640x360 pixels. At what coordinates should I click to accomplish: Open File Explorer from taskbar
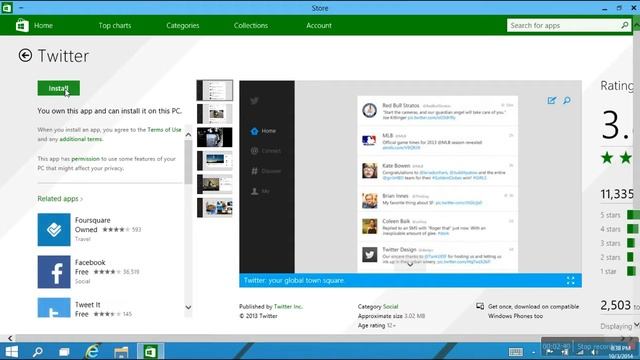point(121,352)
